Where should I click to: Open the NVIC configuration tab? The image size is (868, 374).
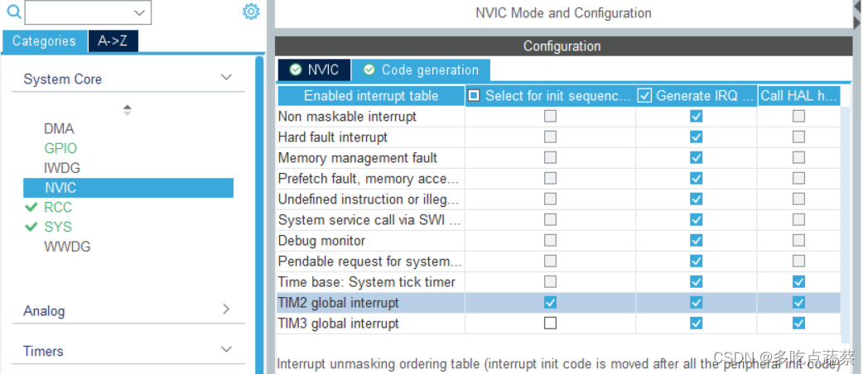pyautogui.click(x=315, y=70)
